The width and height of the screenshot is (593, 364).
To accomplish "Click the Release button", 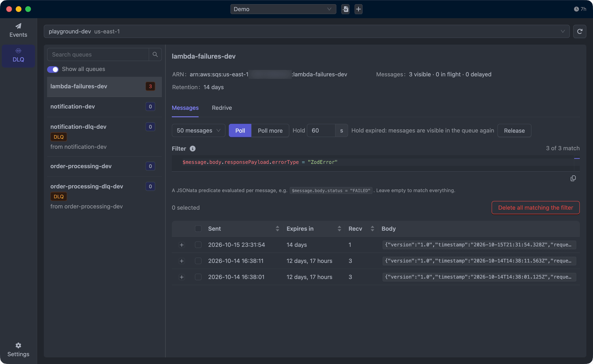I will pos(514,130).
